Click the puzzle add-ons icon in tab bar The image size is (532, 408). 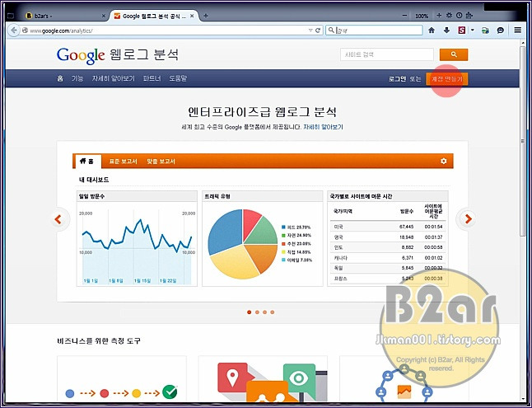coord(469,16)
